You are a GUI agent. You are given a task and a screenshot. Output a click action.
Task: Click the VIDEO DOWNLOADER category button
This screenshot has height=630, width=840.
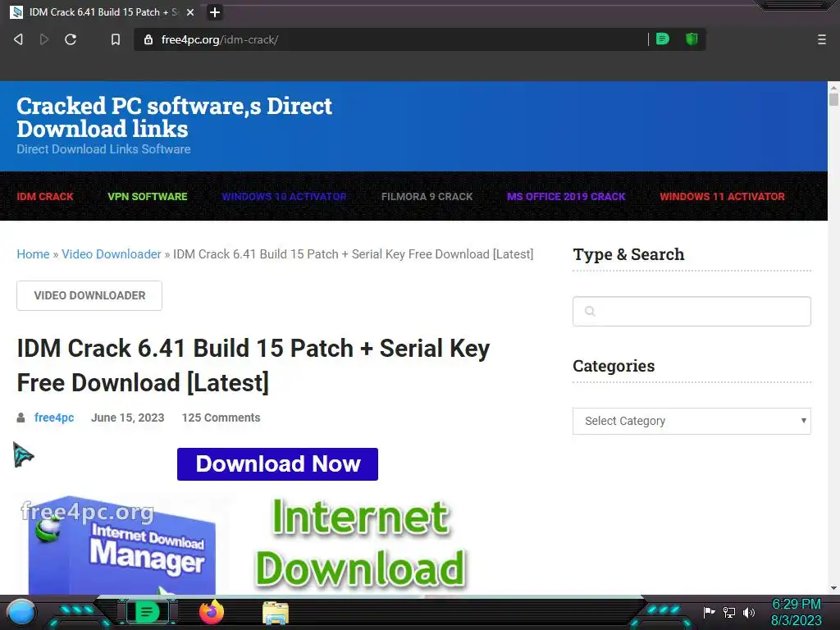click(x=89, y=295)
